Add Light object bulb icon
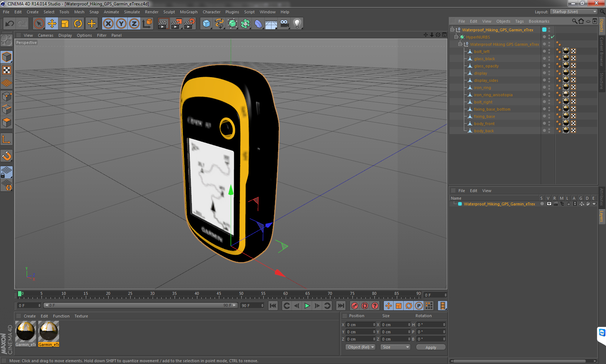606x364 pixels. click(297, 24)
